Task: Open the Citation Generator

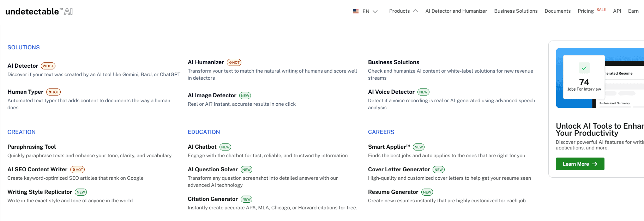Action: 212,199
